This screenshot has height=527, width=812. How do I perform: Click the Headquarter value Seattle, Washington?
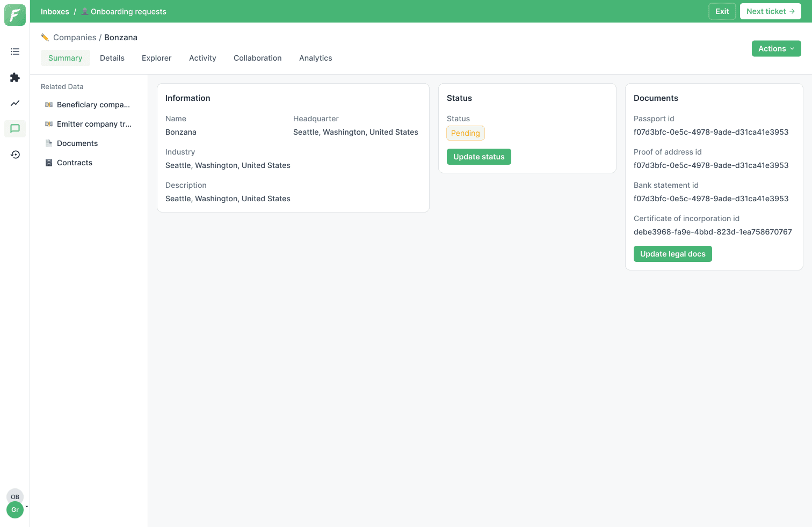[x=356, y=132]
